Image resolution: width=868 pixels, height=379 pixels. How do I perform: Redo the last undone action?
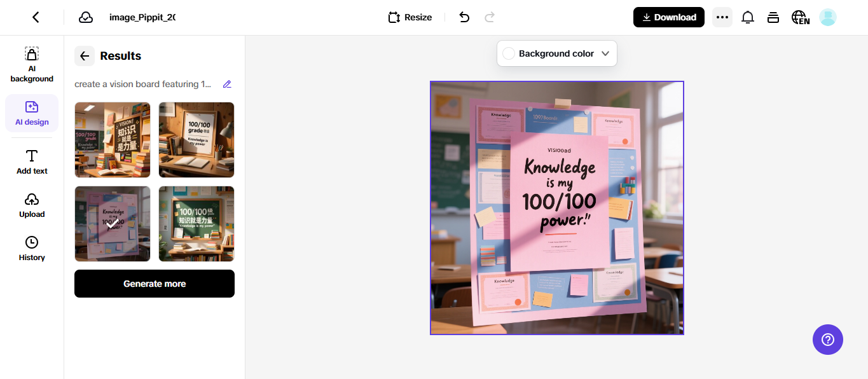coord(490,17)
